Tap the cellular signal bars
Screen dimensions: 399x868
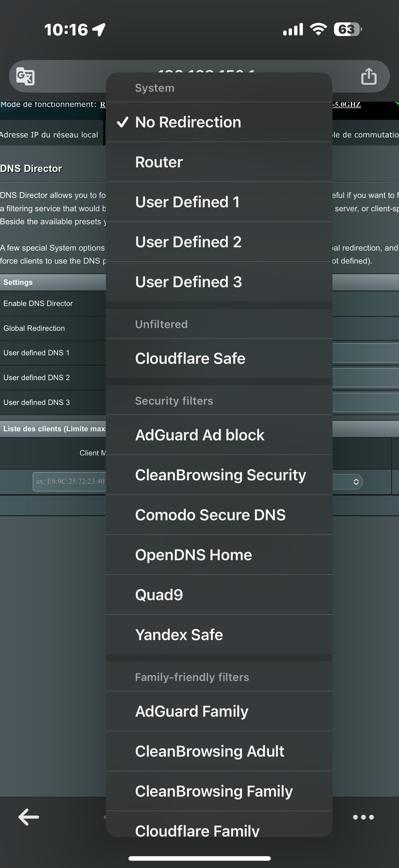point(293,29)
